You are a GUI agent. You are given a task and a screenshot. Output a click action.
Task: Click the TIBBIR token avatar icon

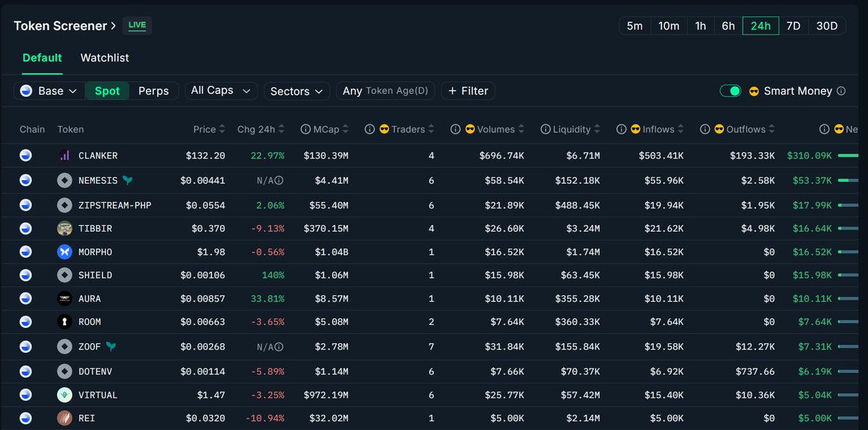click(64, 228)
